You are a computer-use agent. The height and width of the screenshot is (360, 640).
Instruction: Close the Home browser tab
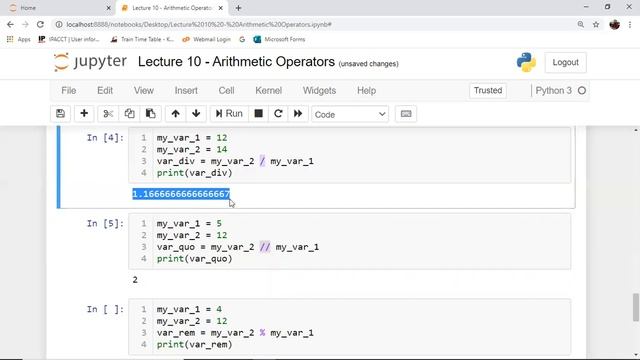tap(108, 8)
